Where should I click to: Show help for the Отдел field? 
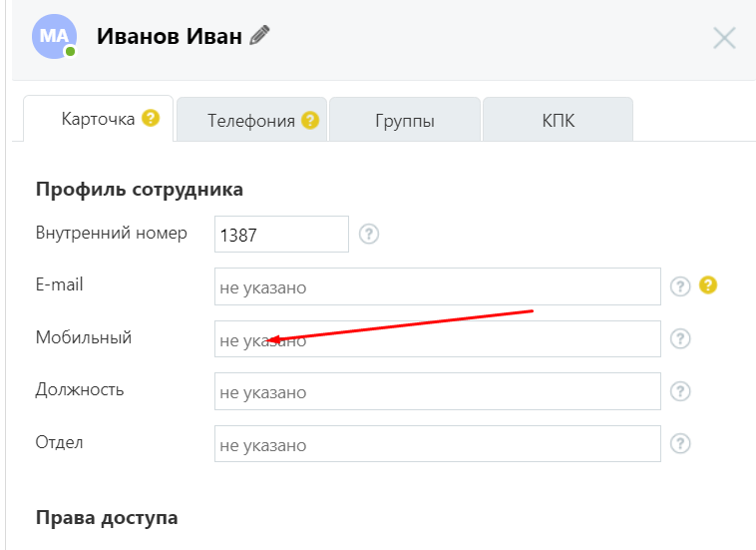click(680, 443)
